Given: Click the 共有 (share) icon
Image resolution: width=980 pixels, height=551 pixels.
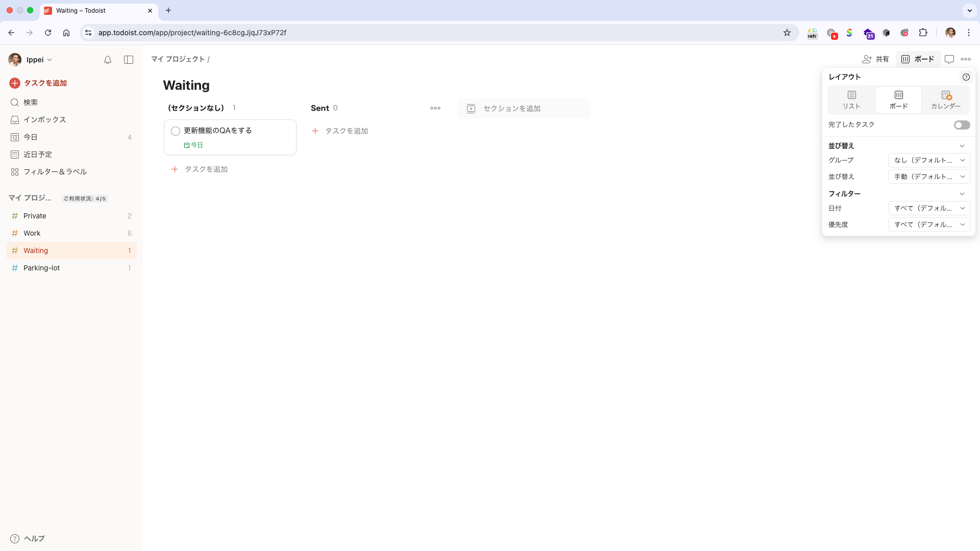Looking at the screenshot, I should point(875,59).
